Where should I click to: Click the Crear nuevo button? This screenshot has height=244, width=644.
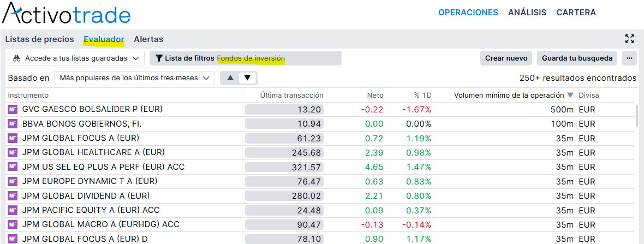[x=506, y=58]
